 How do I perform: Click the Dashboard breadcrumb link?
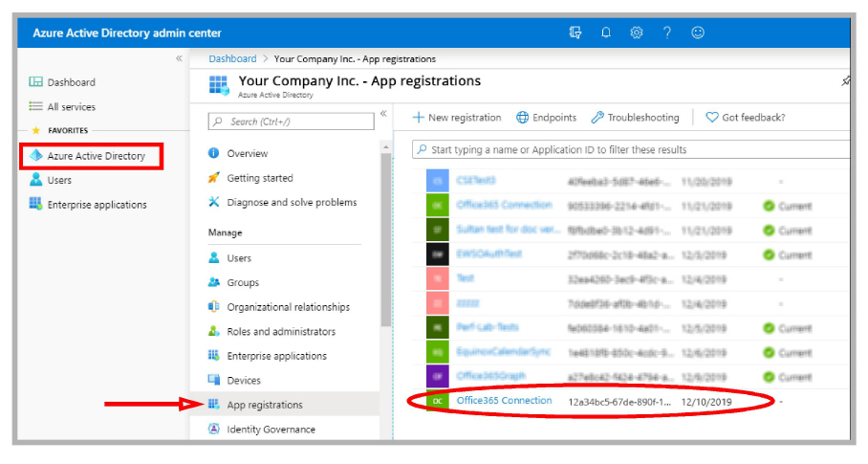point(232,58)
